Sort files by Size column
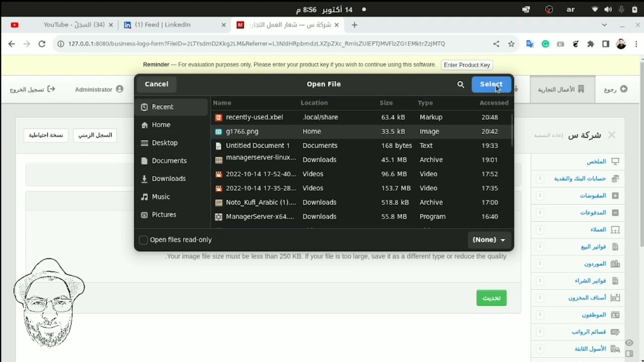 [386, 103]
